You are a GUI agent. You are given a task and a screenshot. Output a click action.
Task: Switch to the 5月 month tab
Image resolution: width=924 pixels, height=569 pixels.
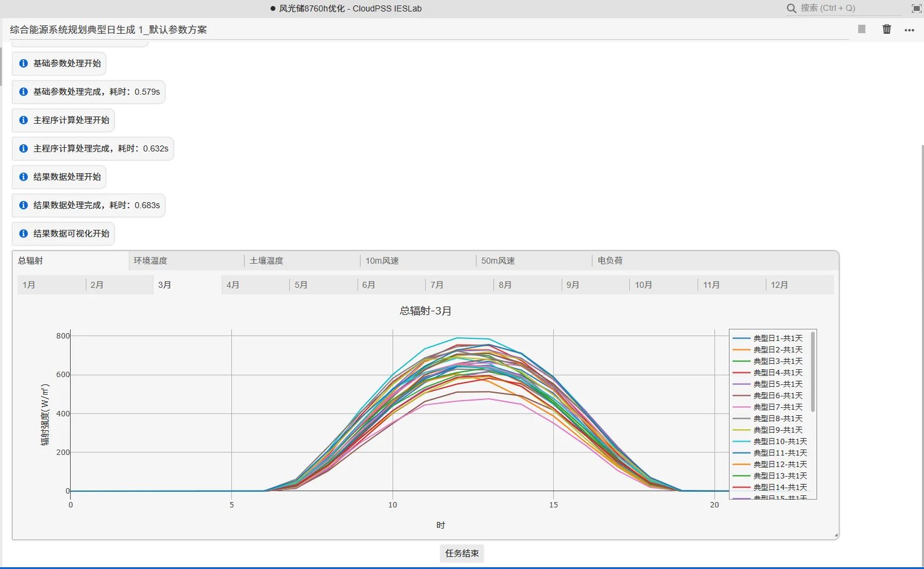(324, 285)
